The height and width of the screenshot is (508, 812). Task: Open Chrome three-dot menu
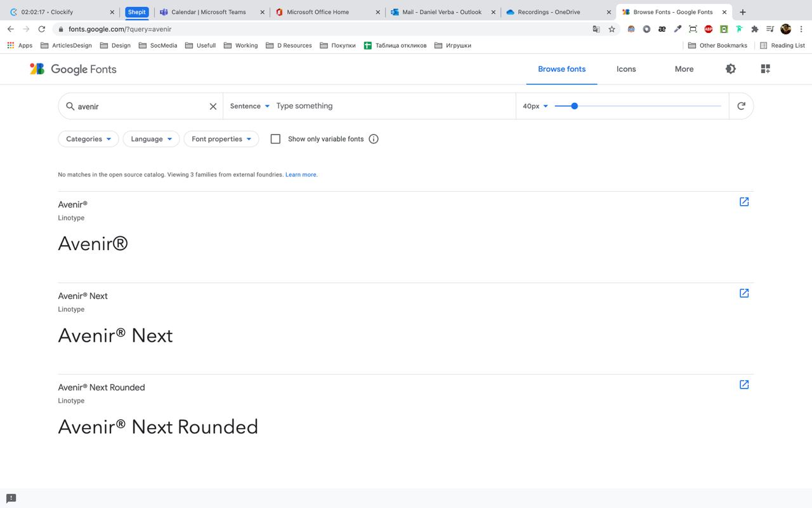click(802, 29)
